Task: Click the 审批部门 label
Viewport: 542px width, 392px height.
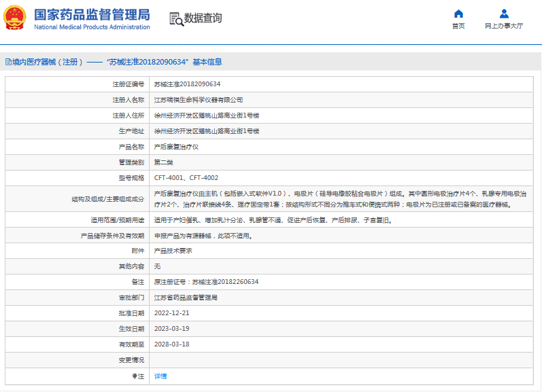Action: coord(131,298)
